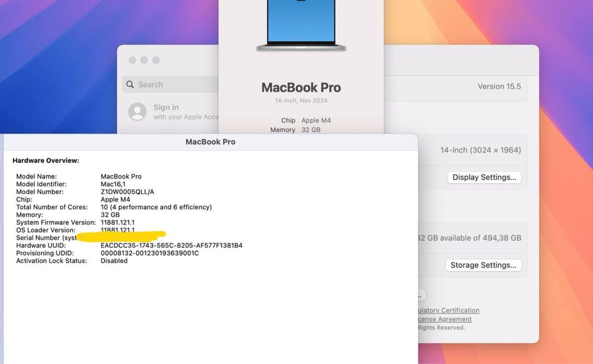The image size is (593, 364).
Task: Click the Version 15.5 text
Action: click(x=499, y=87)
